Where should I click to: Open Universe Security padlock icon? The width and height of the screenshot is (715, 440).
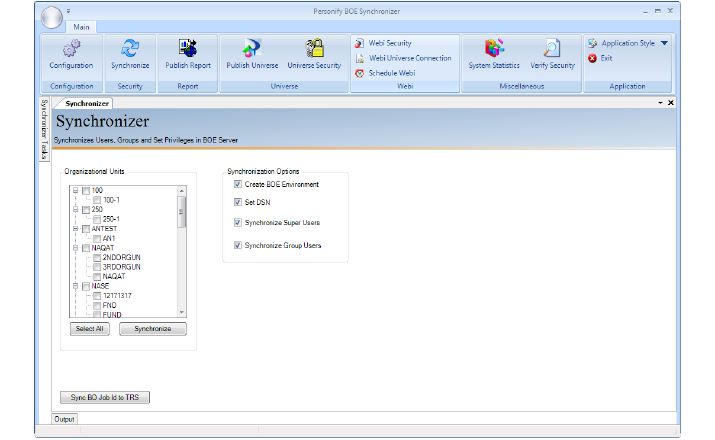pos(314,49)
